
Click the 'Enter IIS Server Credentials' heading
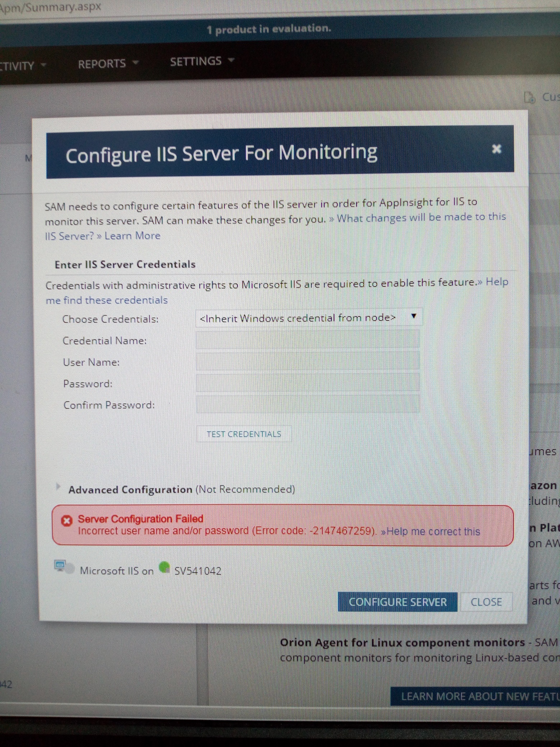point(125,264)
